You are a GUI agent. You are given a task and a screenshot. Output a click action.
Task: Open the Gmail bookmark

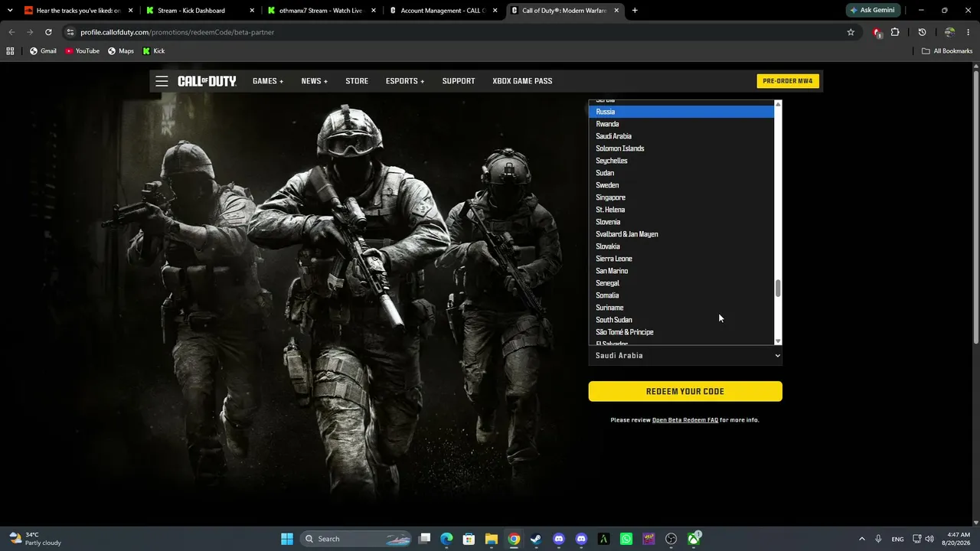43,51
